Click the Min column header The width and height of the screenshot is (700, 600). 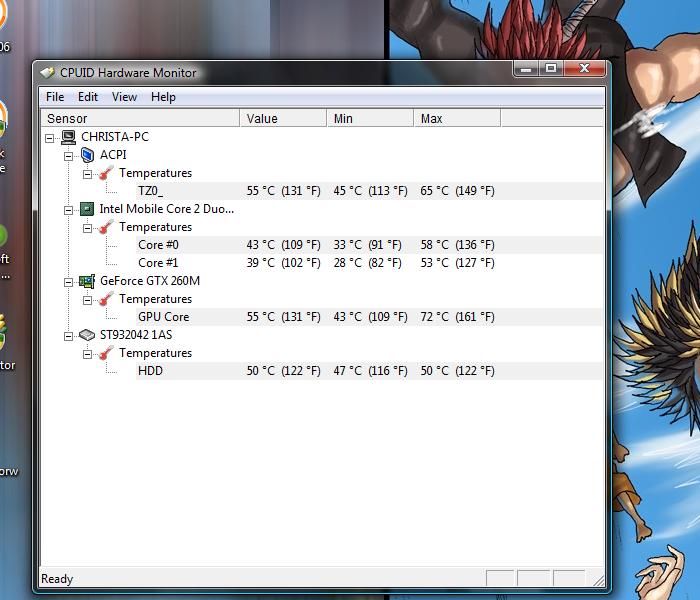(371, 118)
